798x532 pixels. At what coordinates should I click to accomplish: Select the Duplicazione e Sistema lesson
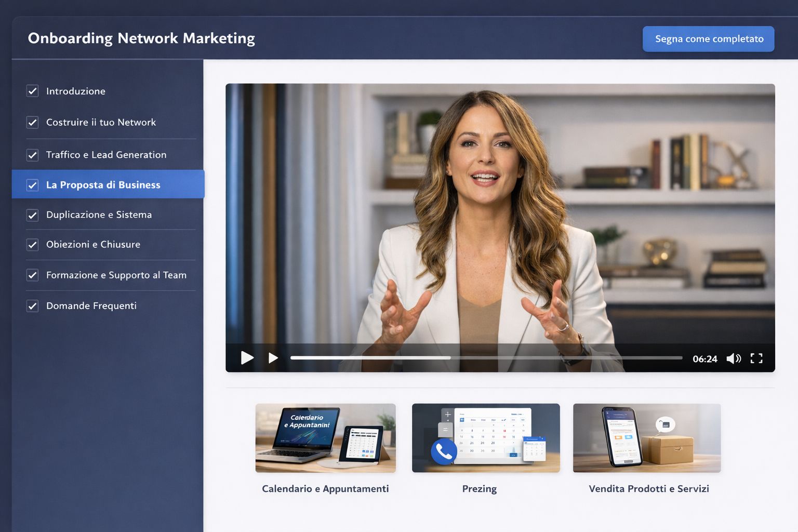[x=99, y=215]
